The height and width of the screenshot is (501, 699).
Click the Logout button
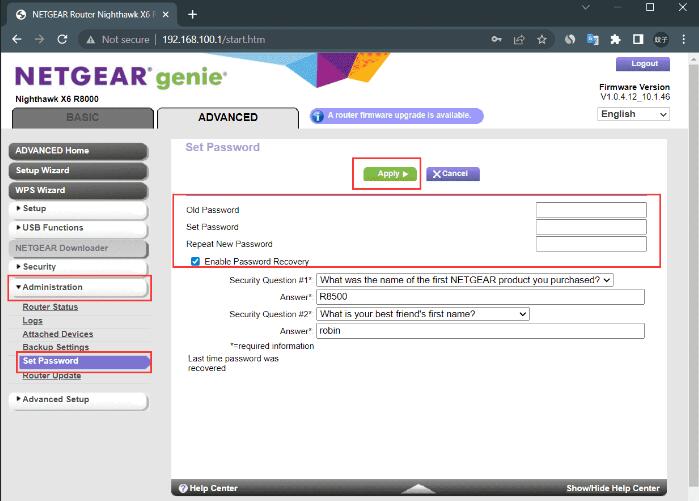[644, 64]
